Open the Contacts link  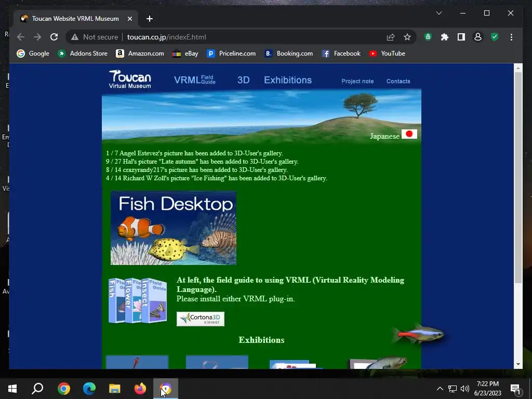[398, 81]
